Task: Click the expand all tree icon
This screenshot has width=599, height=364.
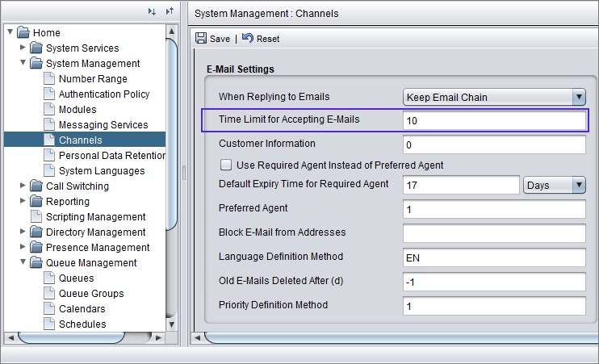Action: coord(153,11)
